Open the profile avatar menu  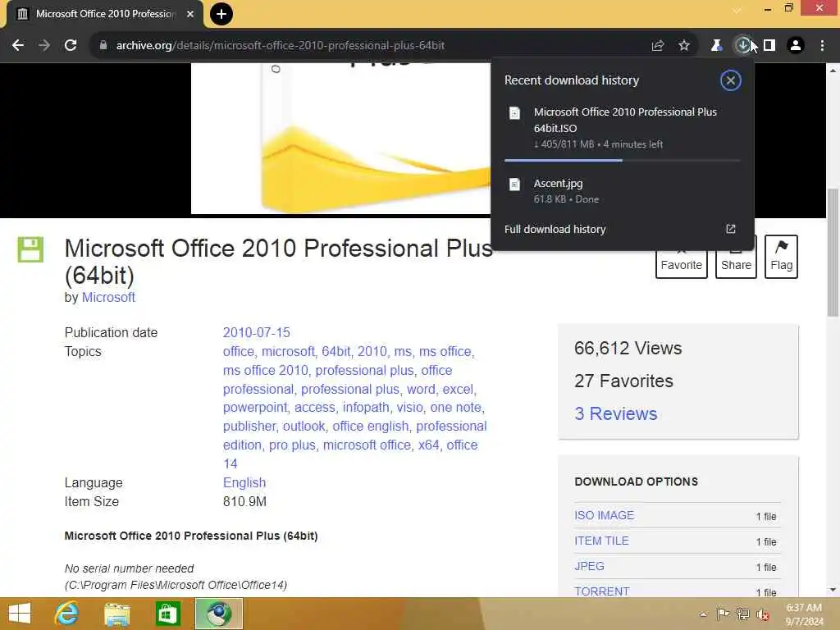796,46
